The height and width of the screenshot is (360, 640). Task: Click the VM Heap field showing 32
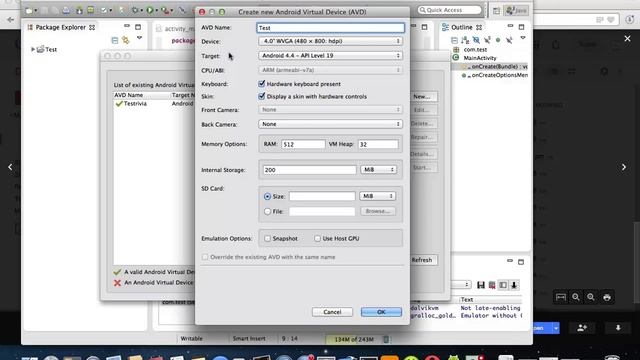tap(378, 144)
